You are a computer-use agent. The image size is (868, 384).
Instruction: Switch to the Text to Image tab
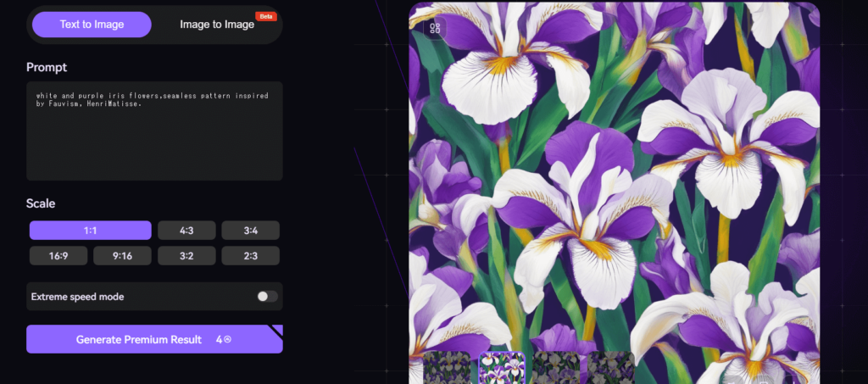tap(92, 25)
